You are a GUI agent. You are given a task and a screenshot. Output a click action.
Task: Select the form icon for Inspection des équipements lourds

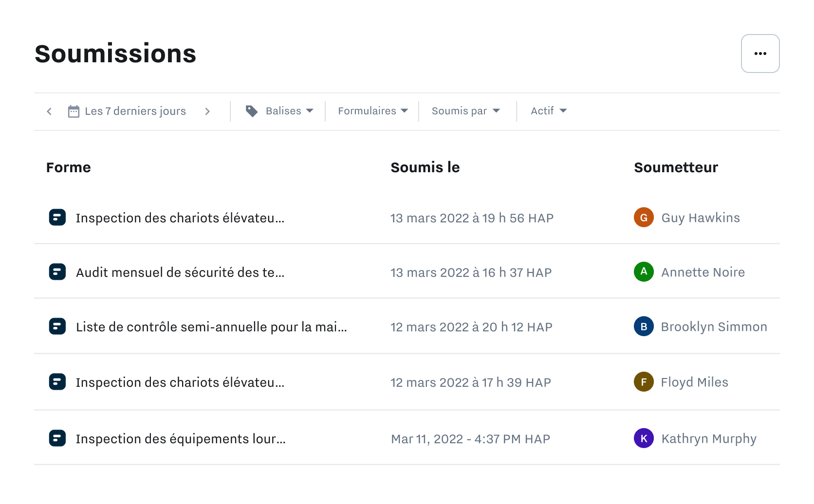pyautogui.click(x=57, y=438)
